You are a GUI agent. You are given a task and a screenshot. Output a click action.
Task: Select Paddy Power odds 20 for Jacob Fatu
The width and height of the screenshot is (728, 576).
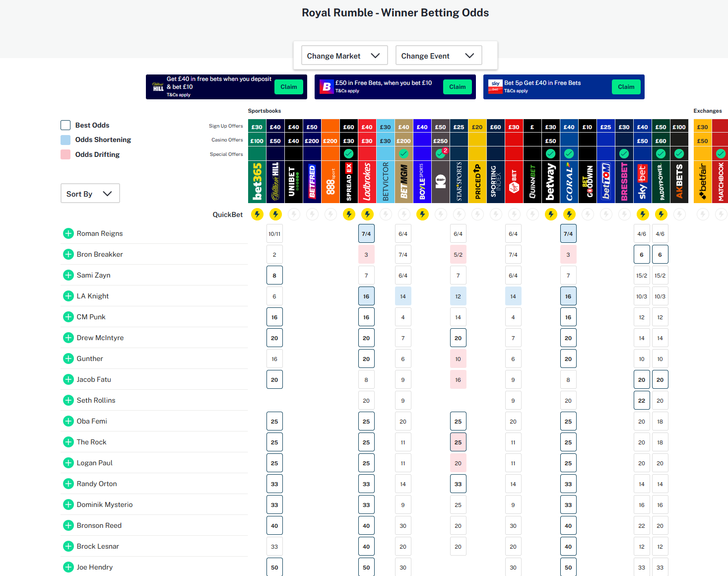[x=660, y=380]
